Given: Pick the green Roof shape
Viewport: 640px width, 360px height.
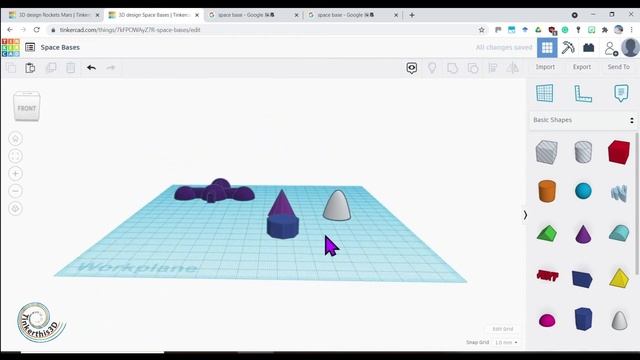Looking at the screenshot, I should coord(547,234).
